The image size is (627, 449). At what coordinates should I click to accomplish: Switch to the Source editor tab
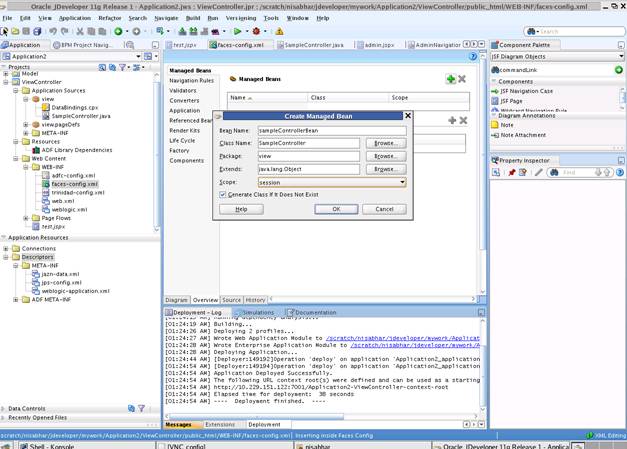(231, 300)
